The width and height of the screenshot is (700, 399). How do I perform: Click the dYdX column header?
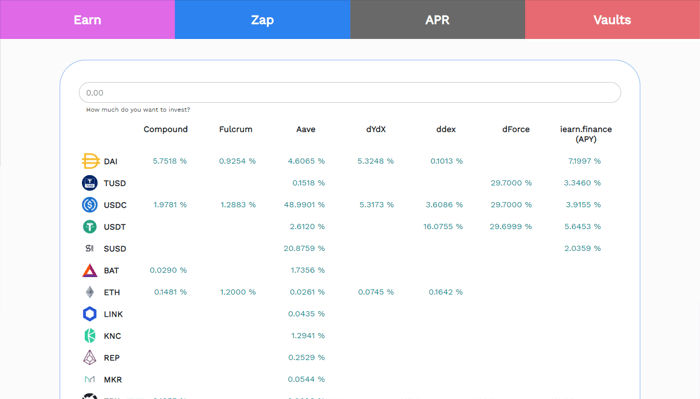pyautogui.click(x=376, y=129)
